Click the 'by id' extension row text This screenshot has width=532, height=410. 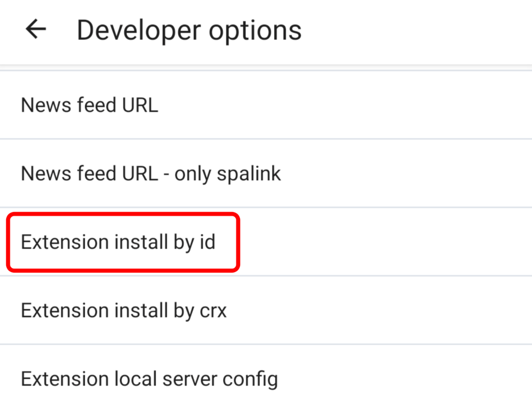point(118,242)
